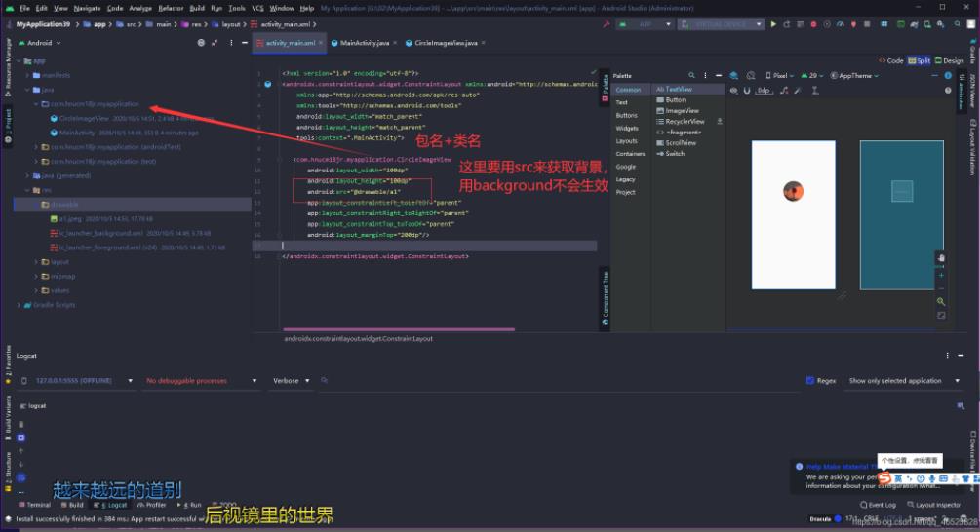Open Search Everywhere magnifier in top toolbar

[x=957, y=24]
